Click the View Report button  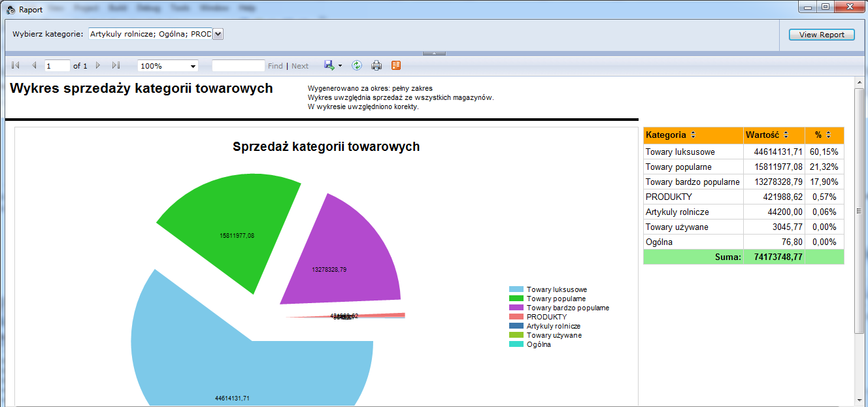[822, 35]
